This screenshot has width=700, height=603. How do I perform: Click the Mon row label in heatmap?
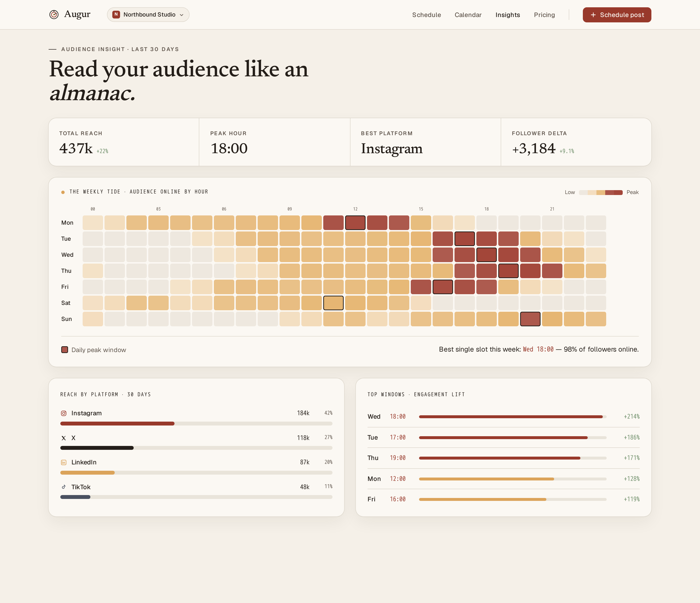(x=67, y=223)
